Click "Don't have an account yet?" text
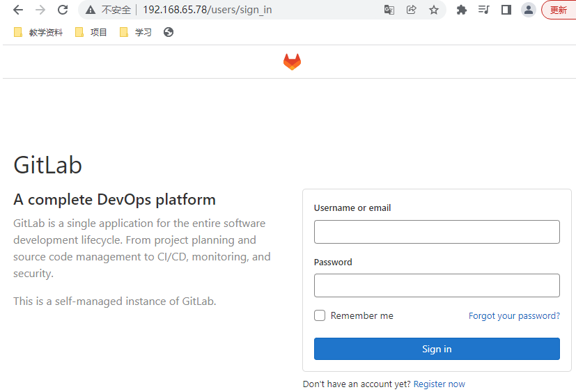This screenshot has width=576, height=392. [x=357, y=384]
